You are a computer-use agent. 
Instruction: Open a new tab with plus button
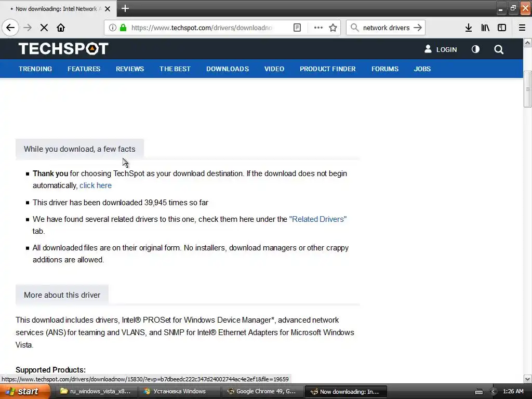pos(125,8)
